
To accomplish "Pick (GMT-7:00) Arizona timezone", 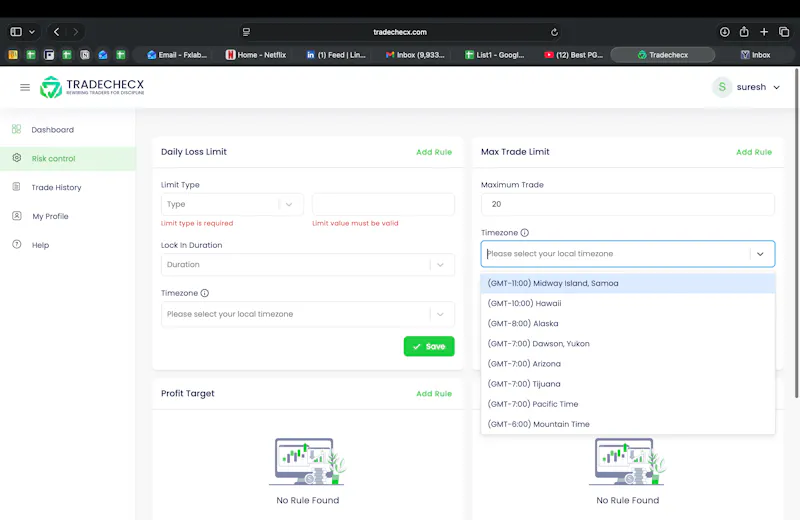I will coord(628,364).
